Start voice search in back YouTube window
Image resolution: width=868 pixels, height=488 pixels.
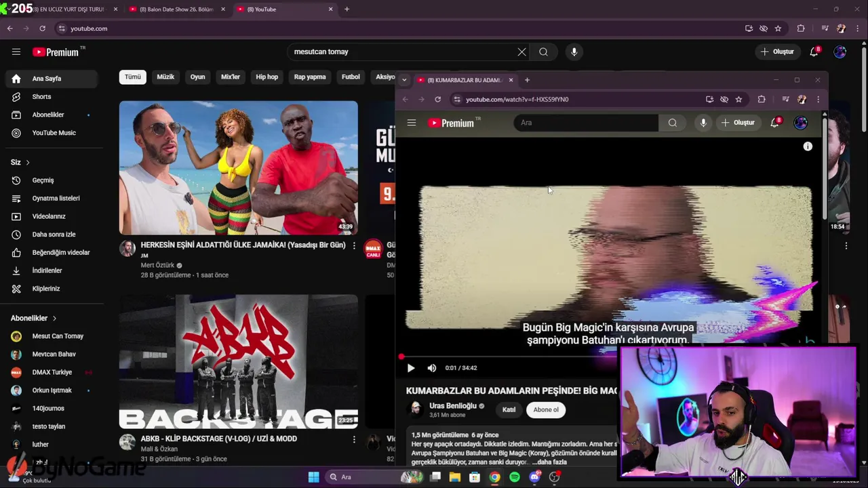(574, 52)
